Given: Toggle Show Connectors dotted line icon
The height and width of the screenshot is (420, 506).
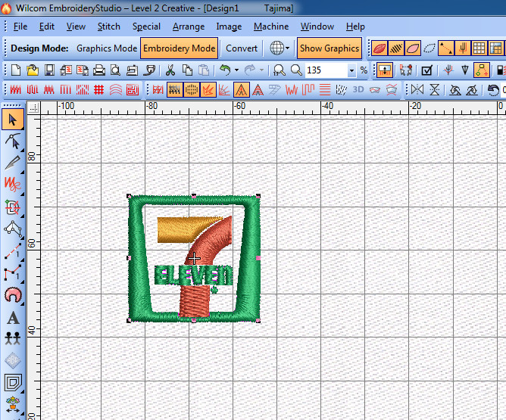Looking at the screenshot, I should pyautogui.click(x=445, y=48).
